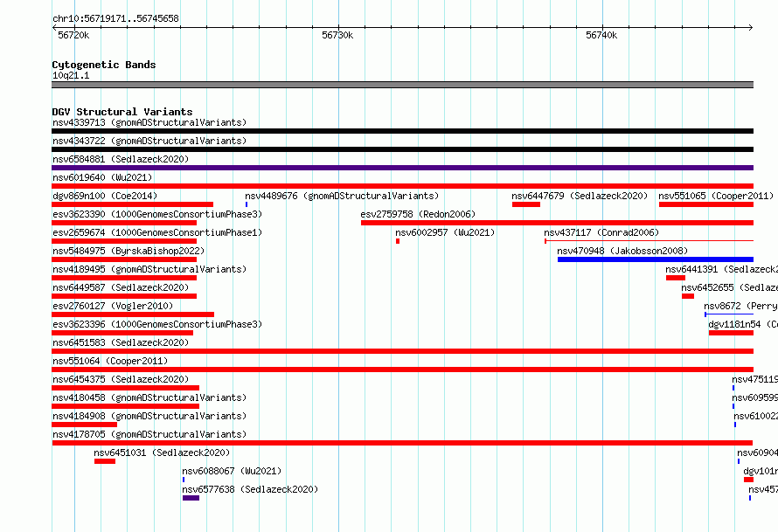778x532 pixels.
Task: Click nsv5484975 (ByrskaBishop2022) label
Action: pos(129,251)
